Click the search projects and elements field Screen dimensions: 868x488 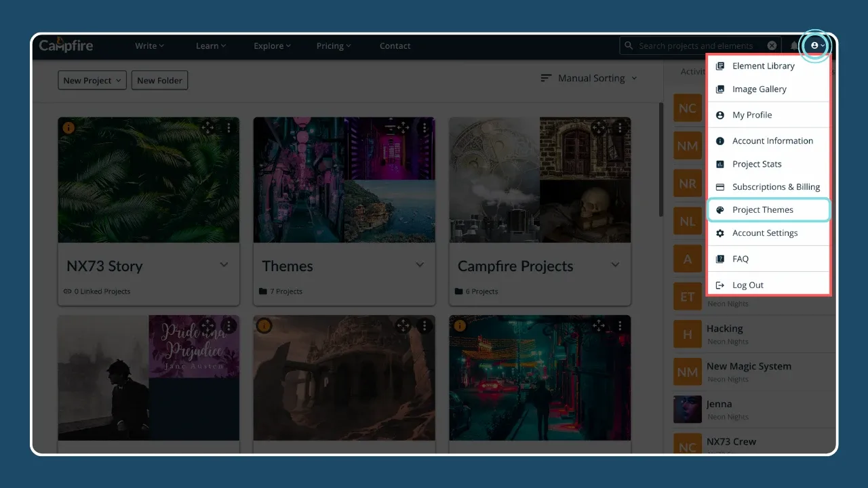(x=698, y=45)
